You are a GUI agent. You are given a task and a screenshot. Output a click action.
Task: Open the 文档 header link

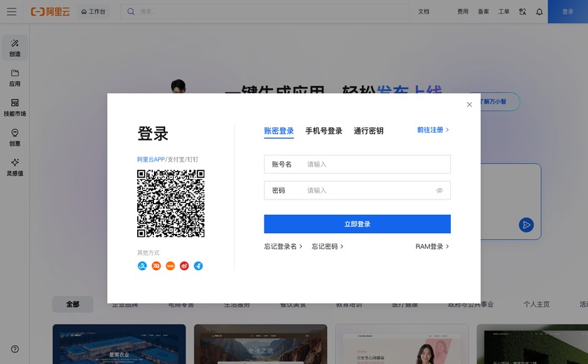pyautogui.click(x=423, y=12)
